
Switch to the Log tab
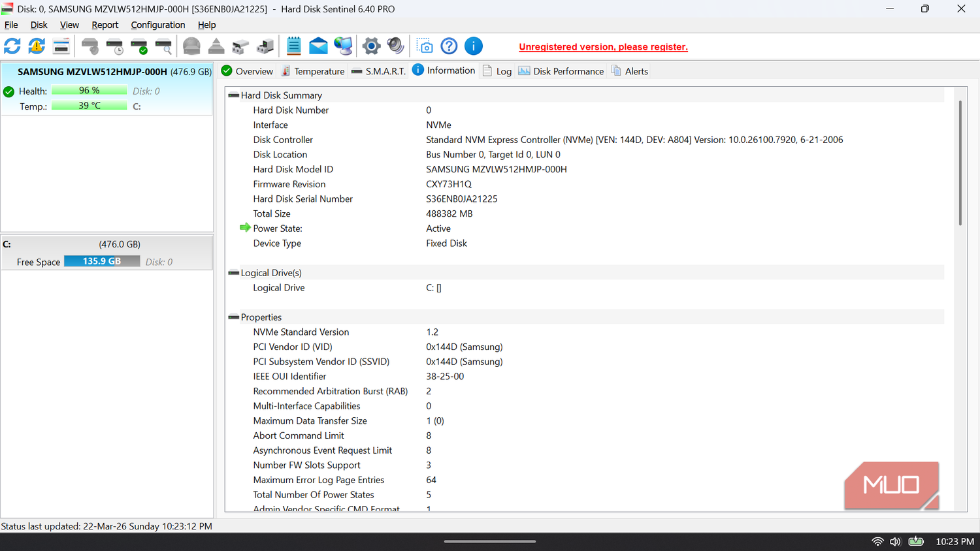(497, 71)
